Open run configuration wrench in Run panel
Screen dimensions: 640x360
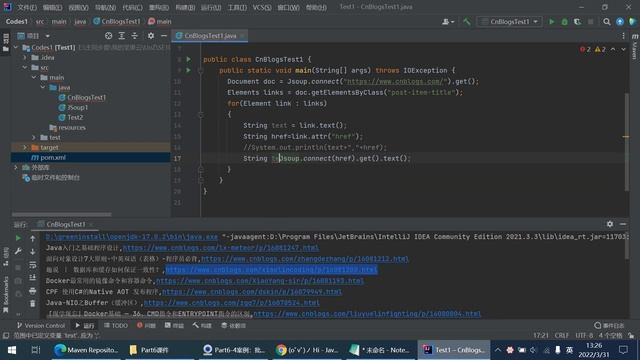(x=18, y=251)
